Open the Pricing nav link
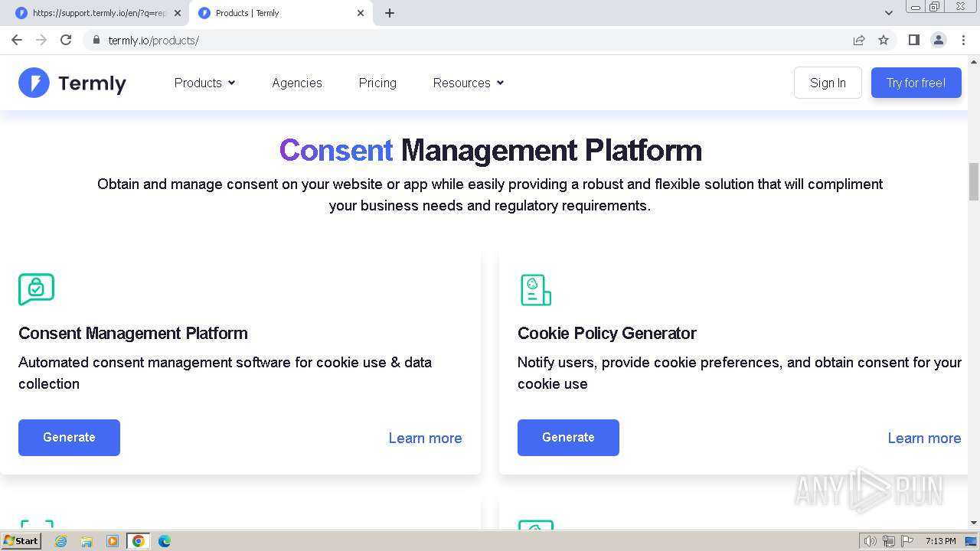Viewport: 980px width, 551px height. coord(377,83)
